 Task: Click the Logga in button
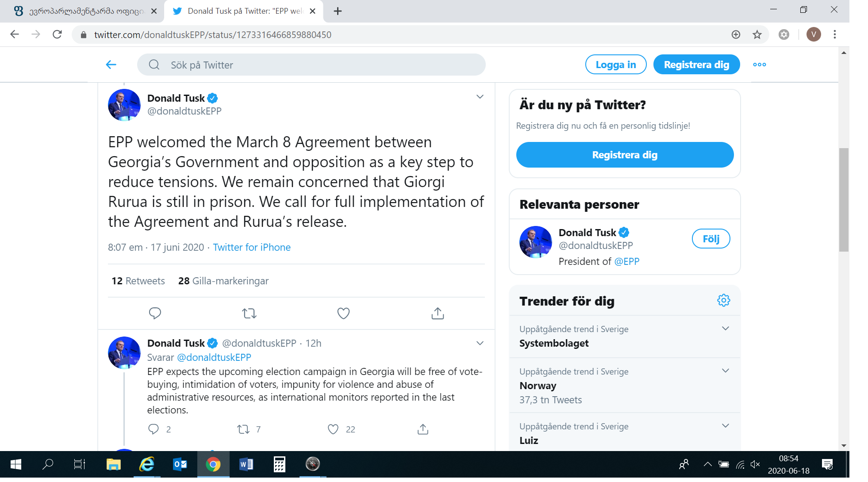point(615,65)
